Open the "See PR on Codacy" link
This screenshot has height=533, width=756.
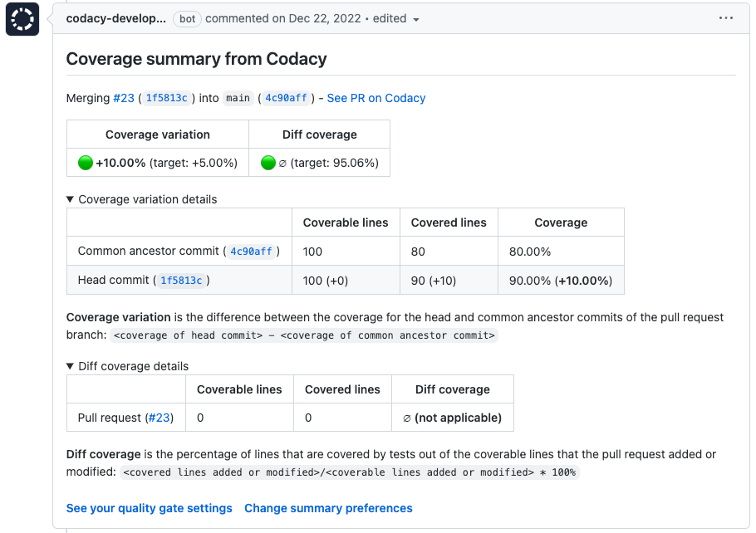coord(376,98)
